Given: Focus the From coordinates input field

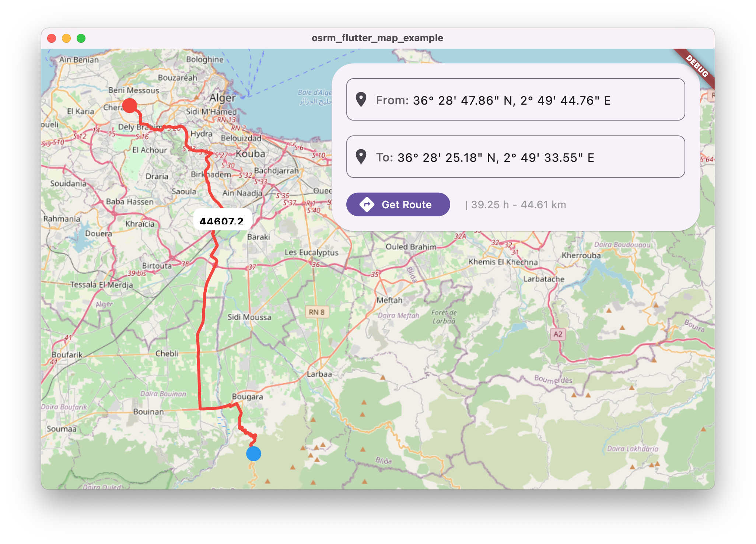Looking at the screenshot, I should tap(516, 100).
